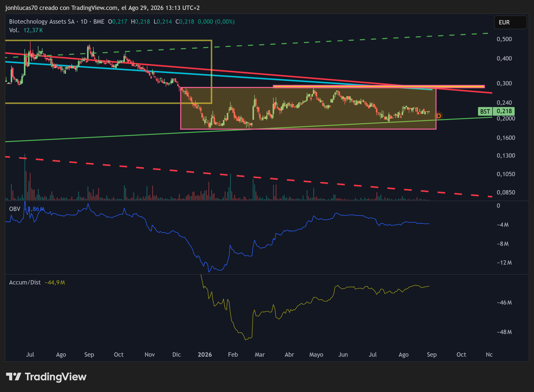Click the 0,500 price axis label

(x=504, y=39)
